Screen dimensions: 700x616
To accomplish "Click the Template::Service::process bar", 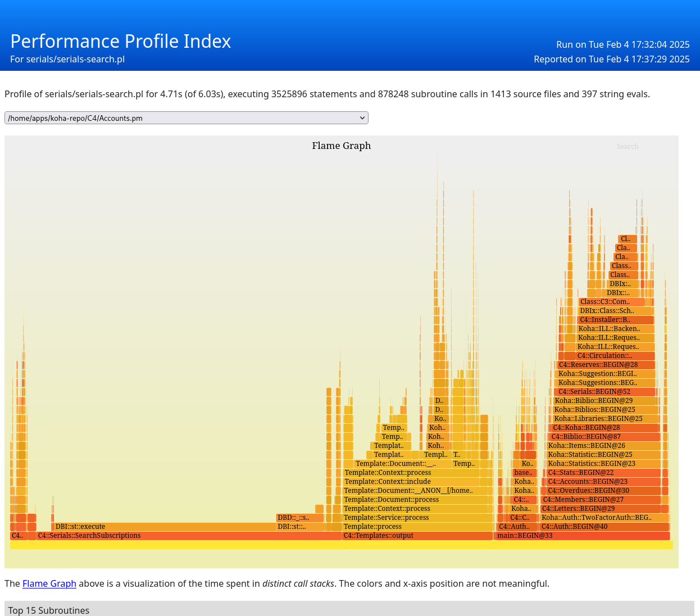I will (x=417, y=518).
